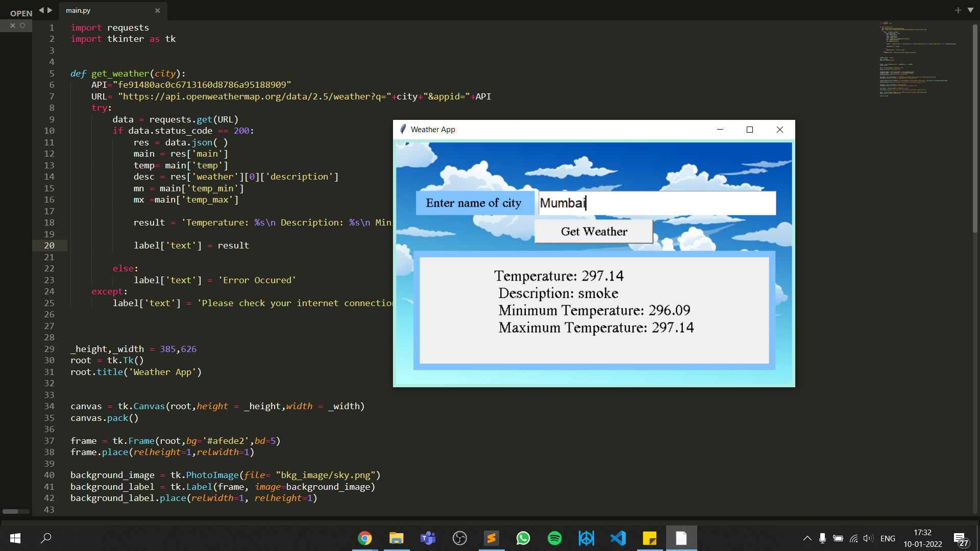
Task: Click the city name input field
Action: point(657,203)
